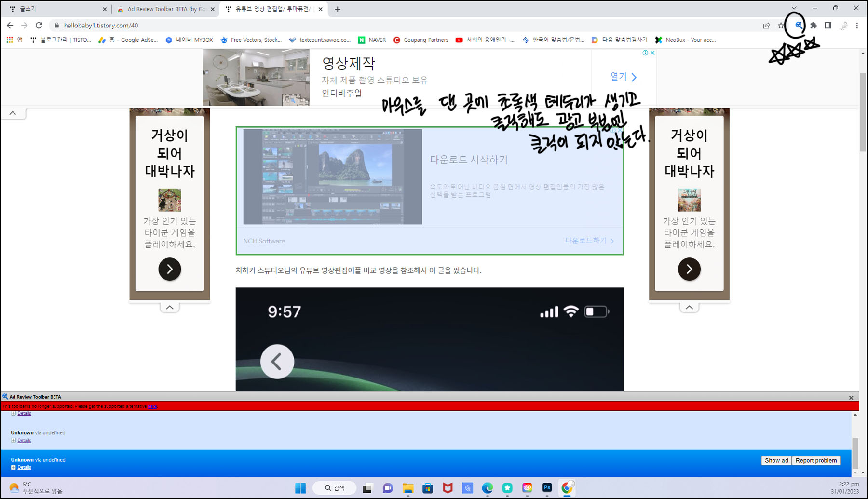Click the Report problem button

coord(816,460)
